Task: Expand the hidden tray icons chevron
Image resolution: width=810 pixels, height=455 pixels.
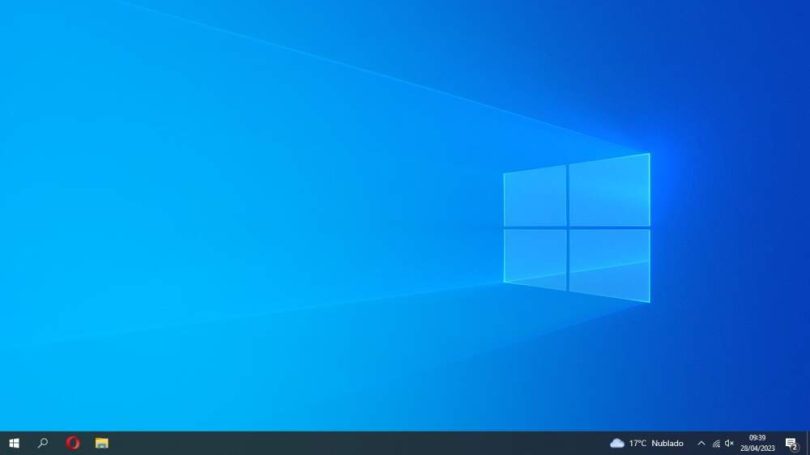Action: coord(701,443)
